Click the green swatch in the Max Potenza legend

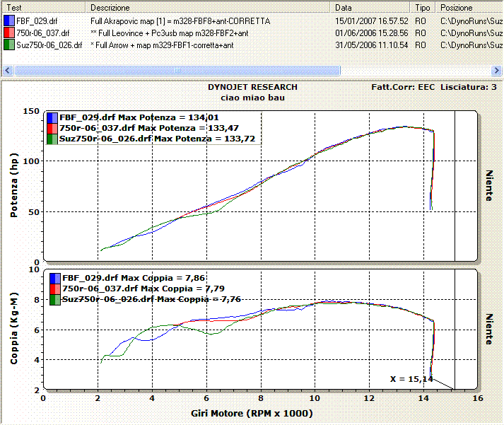[x=52, y=139]
